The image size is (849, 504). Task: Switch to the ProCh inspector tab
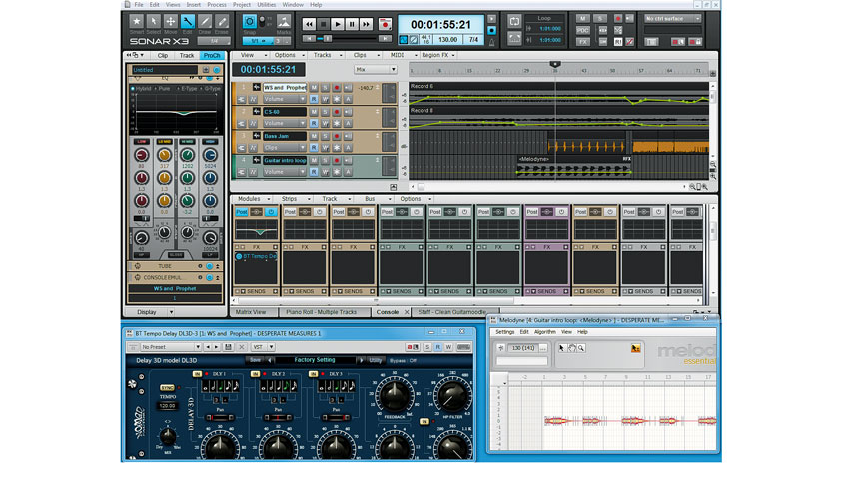[x=212, y=55]
